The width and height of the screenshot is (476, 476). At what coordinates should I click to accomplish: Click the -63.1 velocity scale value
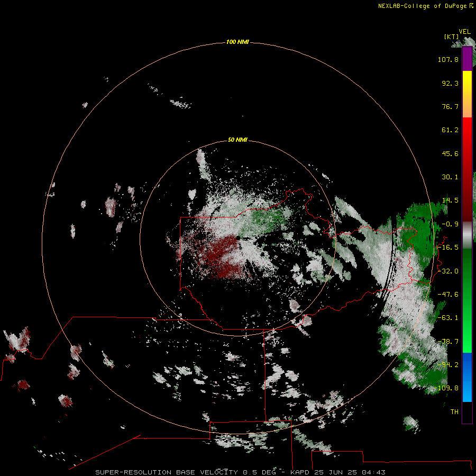[448, 318]
